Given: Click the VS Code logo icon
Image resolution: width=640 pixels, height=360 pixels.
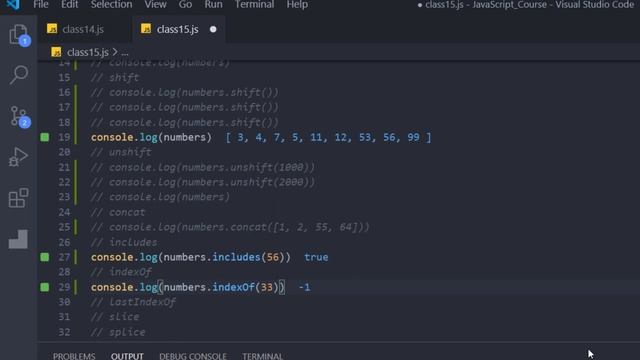Looking at the screenshot, I should pyautogui.click(x=13, y=4).
